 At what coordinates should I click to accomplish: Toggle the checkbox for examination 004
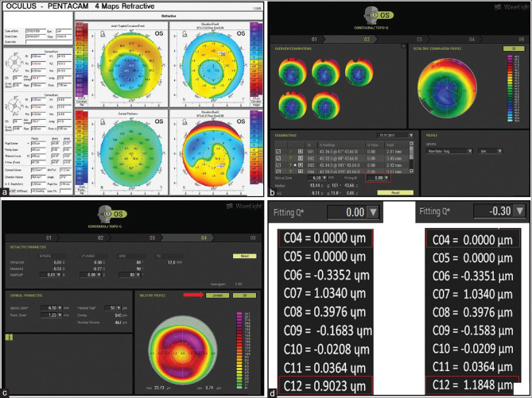[x=278, y=172]
